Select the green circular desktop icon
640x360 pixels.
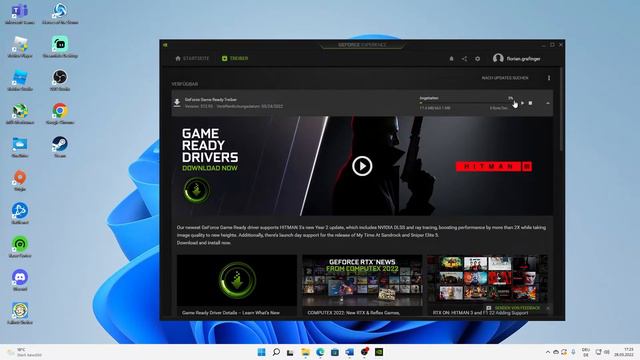(20, 247)
